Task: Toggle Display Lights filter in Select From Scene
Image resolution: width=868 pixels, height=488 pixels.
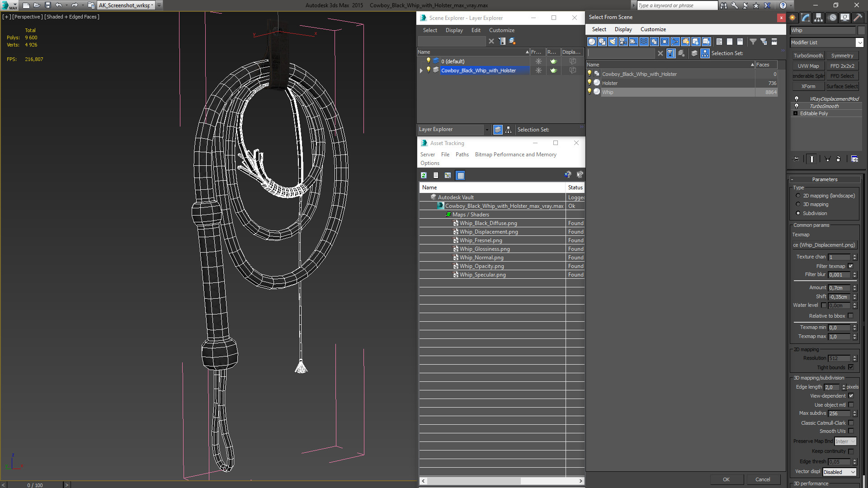Action: pos(613,42)
